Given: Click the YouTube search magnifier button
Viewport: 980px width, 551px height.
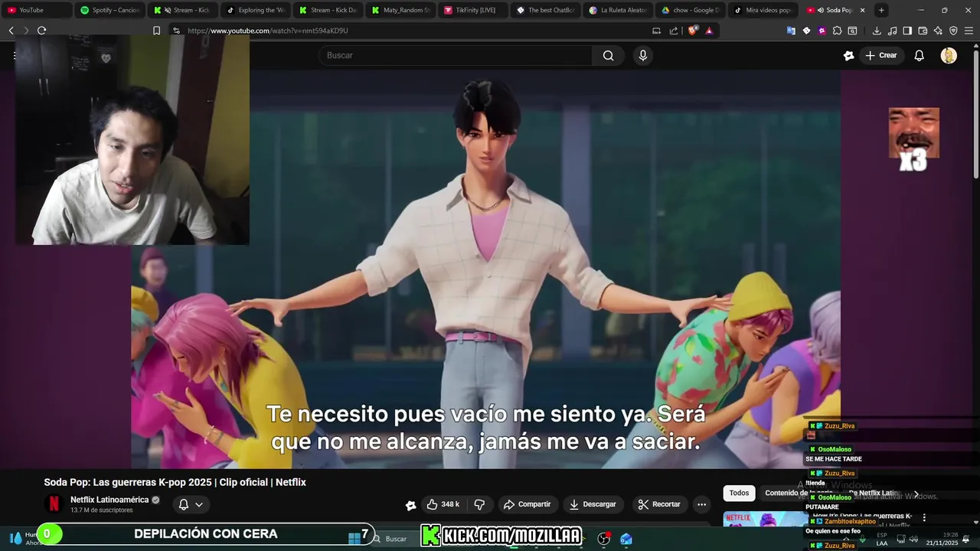Looking at the screenshot, I should click(608, 55).
